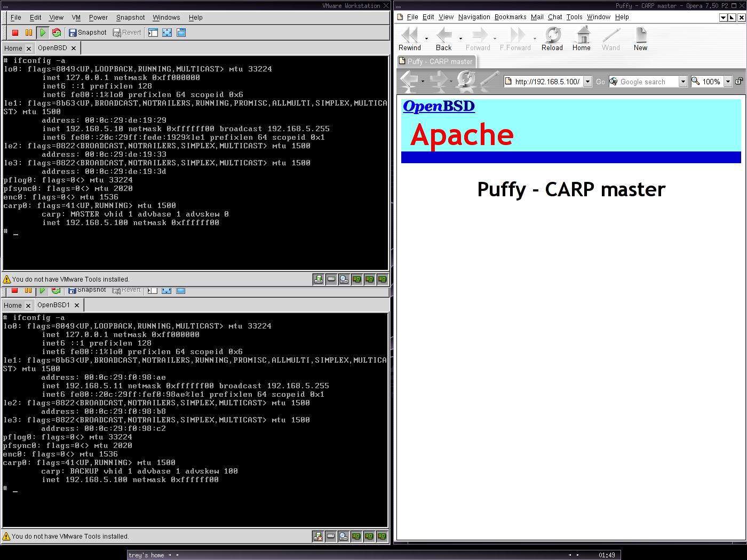The image size is (747, 560).
Task: Click the hard disk device icon in OpenBSD status bar
Action: click(331, 279)
